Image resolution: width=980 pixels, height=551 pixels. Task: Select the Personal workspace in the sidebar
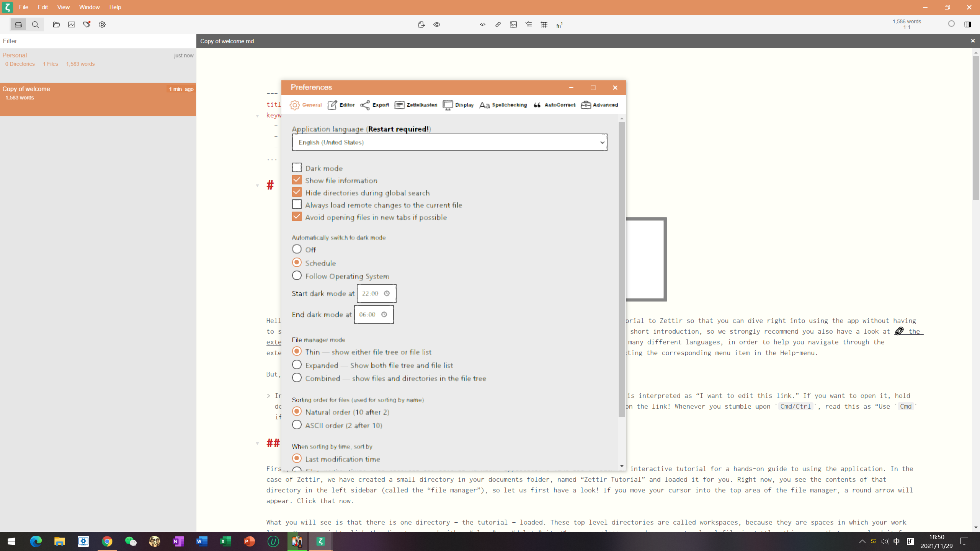click(15, 55)
